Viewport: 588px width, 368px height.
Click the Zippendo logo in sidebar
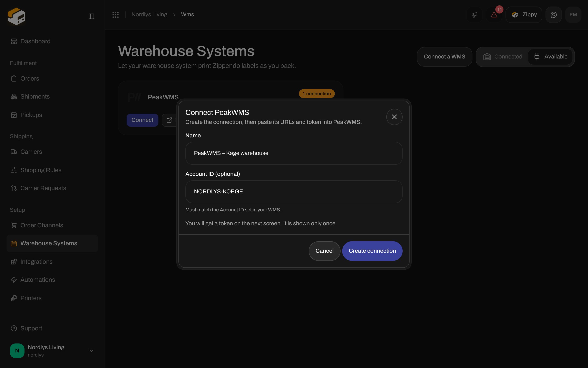[16, 16]
